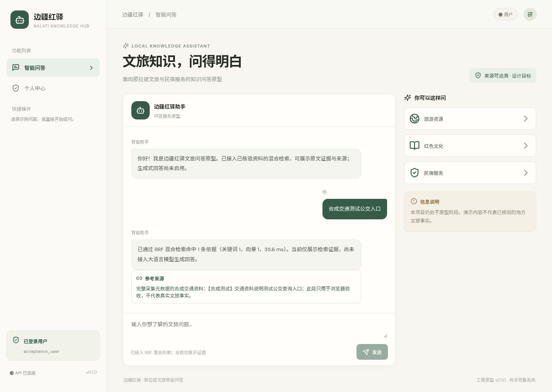Click the 边疆红驿 breadcrumb
Image resolution: width=552 pixels, height=392 pixels.
point(133,14)
